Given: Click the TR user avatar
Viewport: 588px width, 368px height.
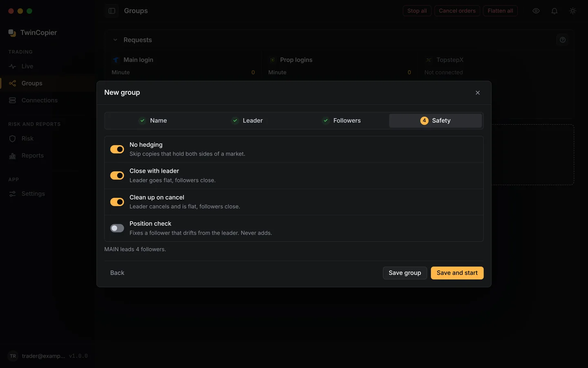Looking at the screenshot, I should coord(13,356).
